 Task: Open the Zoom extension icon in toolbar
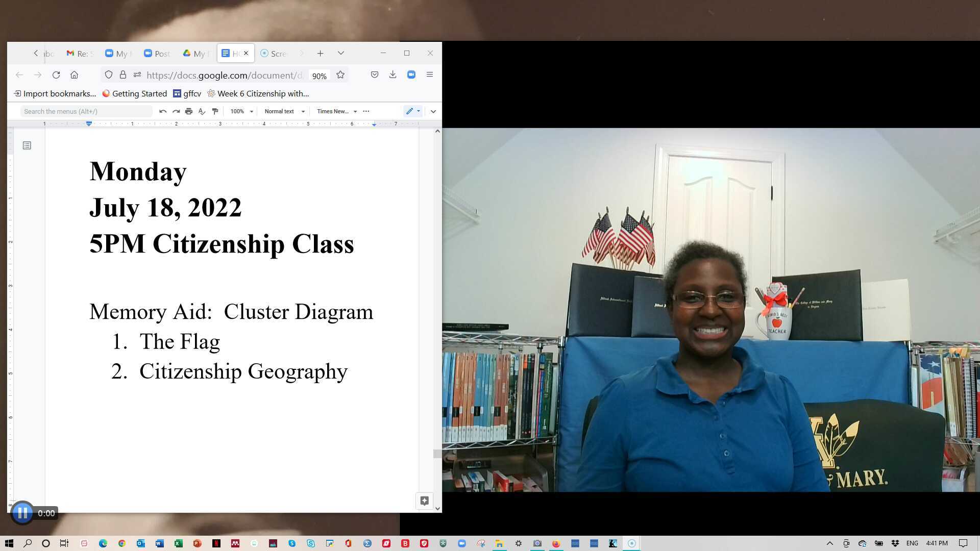[x=411, y=75]
